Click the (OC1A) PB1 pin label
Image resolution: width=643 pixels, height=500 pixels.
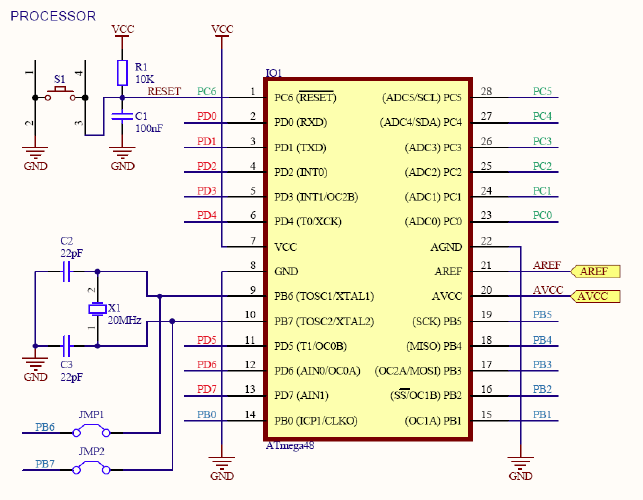pyautogui.click(x=433, y=420)
